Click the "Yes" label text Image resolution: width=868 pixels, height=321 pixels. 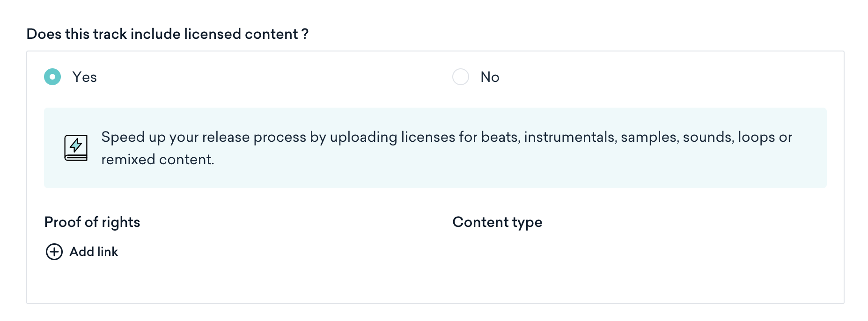(x=84, y=77)
